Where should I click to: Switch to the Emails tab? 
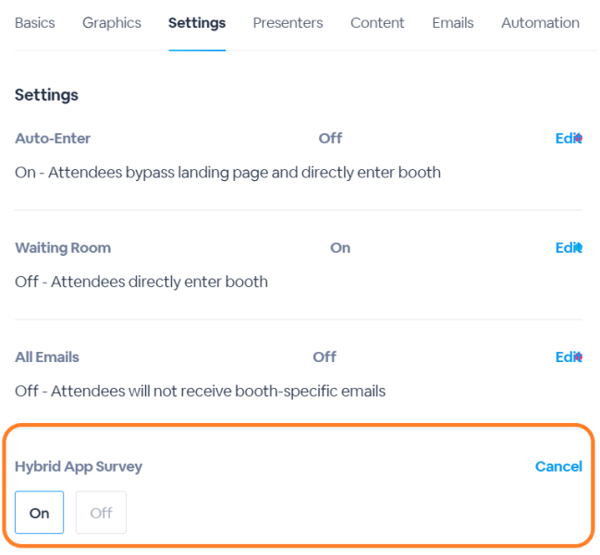[x=453, y=23]
